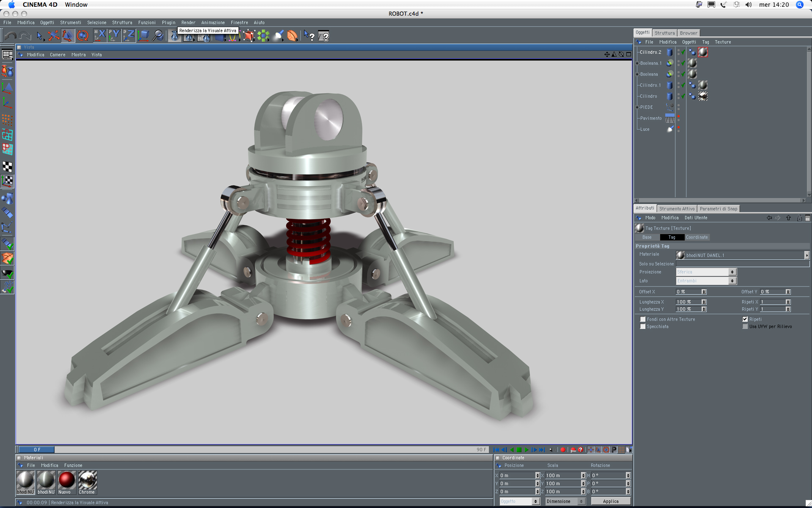
Task: Open the Animazione menu
Action: [x=213, y=22]
